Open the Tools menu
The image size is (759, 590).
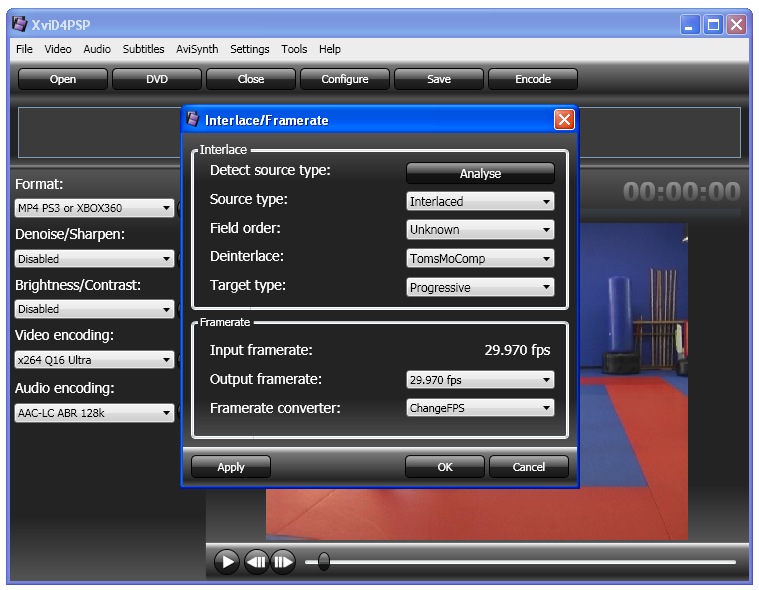(294, 49)
